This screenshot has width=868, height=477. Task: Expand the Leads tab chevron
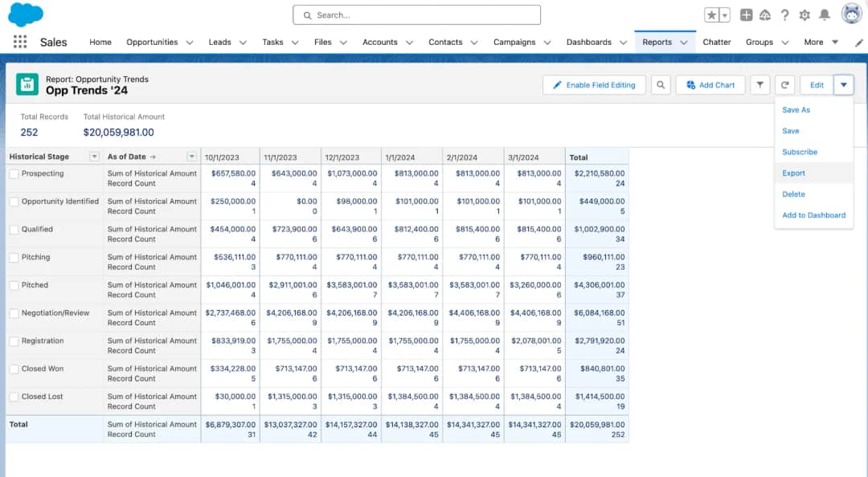(243, 43)
